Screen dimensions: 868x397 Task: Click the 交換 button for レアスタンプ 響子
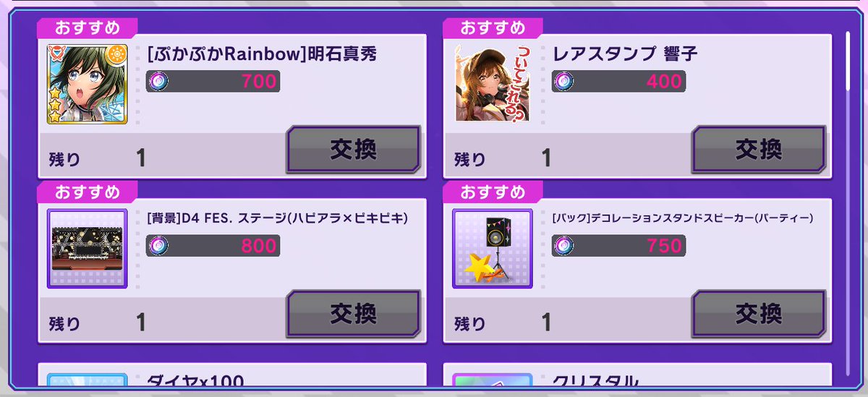[759, 150]
